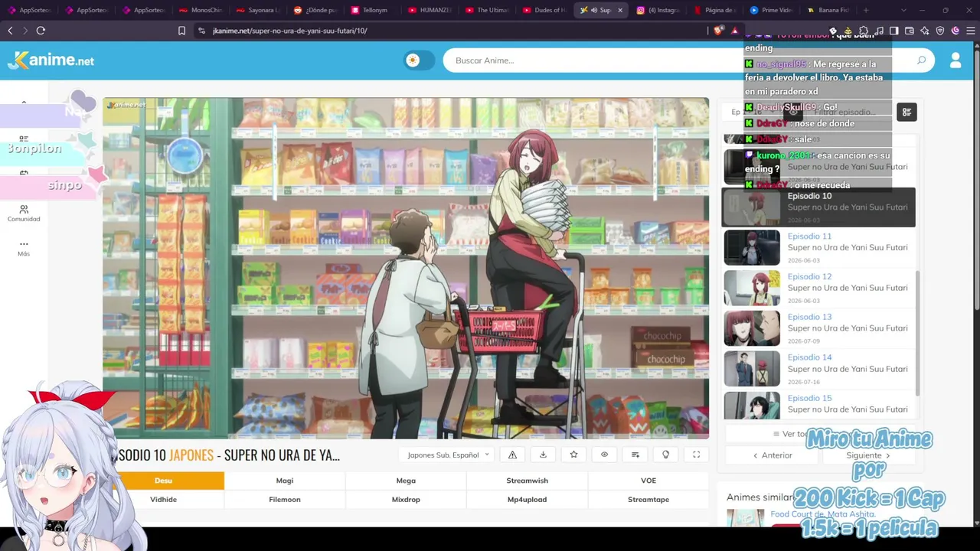Image resolution: width=980 pixels, height=551 pixels.
Task: Open Episodio 11 in the episode list
Action: [818, 248]
